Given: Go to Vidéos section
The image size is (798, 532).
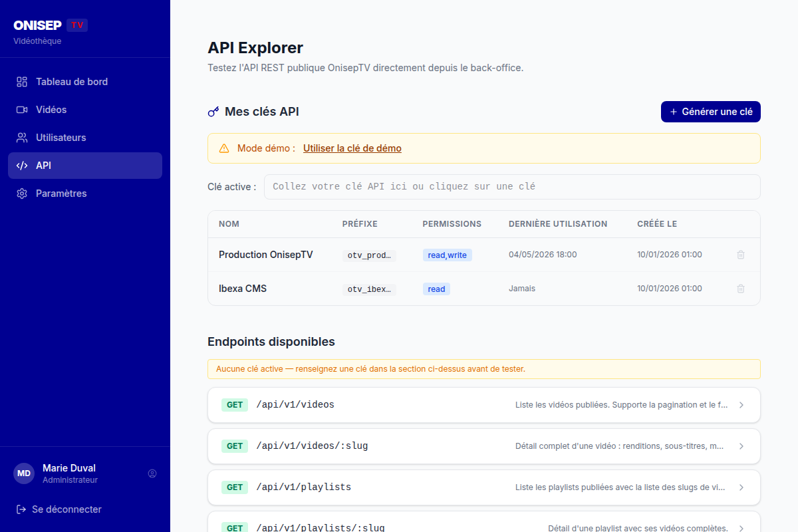Looking at the screenshot, I should pos(85,110).
